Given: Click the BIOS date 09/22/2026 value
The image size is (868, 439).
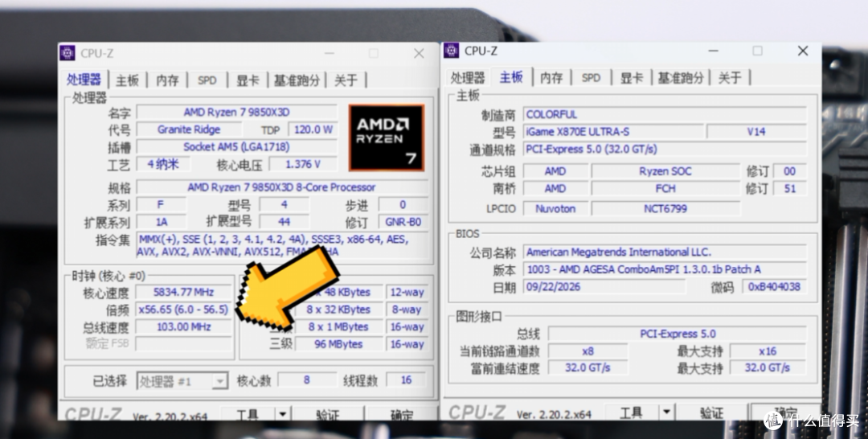Looking at the screenshot, I should coord(604,287).
